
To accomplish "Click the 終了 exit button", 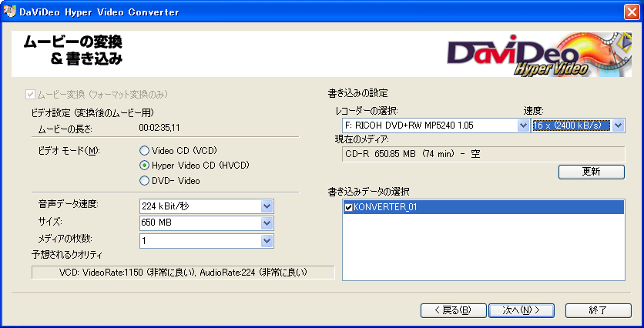I will point(598,310).
